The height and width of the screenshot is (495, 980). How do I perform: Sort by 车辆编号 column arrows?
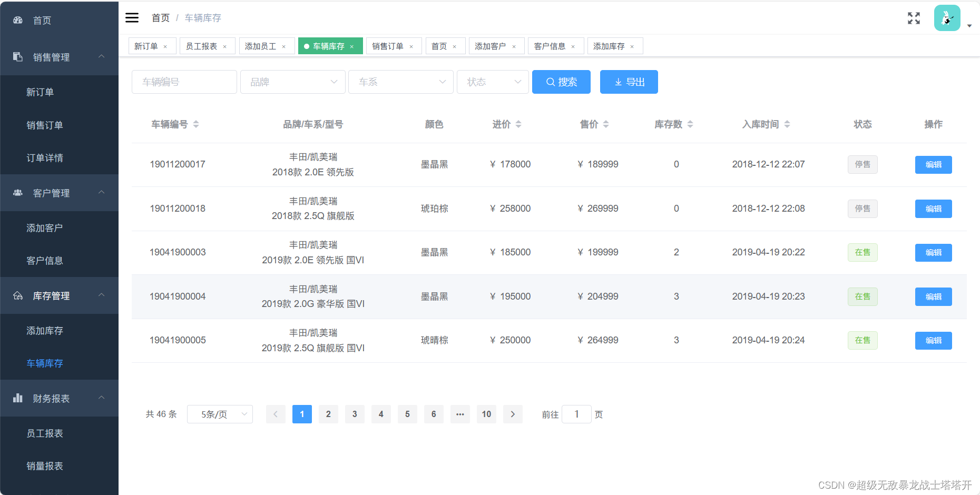pos(196,124)
